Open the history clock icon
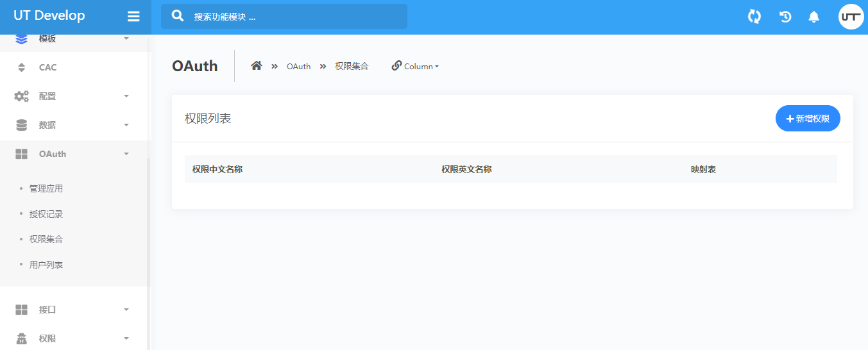The height and width of the screenshot is (350, 868). click(x=785, y=17)
